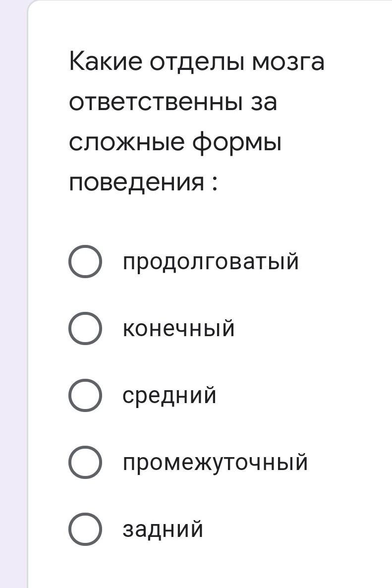The image size is (392, 588).
Task: Choose the "конечный" radio button
Action: (x=85, y=328)
